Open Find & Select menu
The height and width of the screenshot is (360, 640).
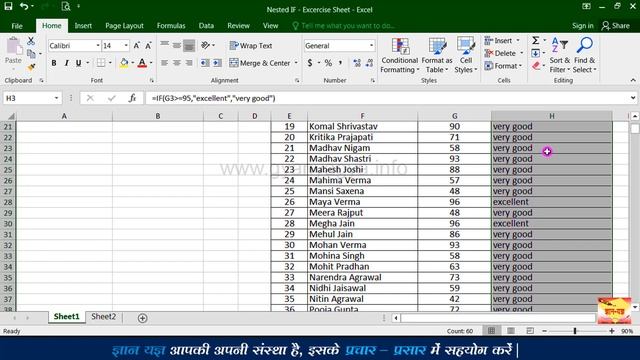[x=584, y=56]
